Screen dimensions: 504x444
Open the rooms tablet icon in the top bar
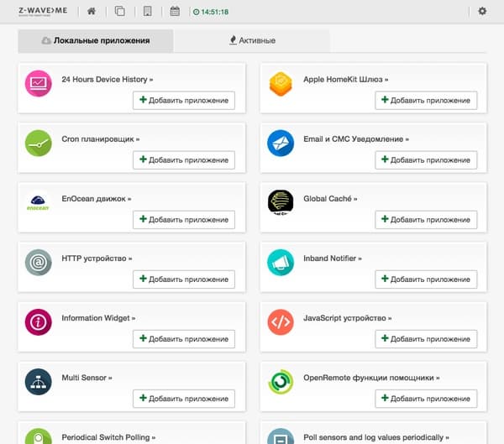point(148,11)
